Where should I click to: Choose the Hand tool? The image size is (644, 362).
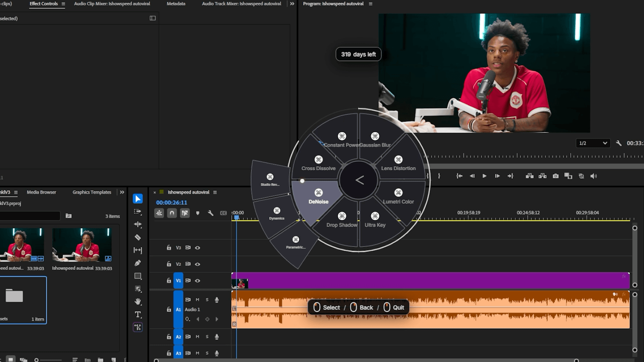[x=138, y=302]
